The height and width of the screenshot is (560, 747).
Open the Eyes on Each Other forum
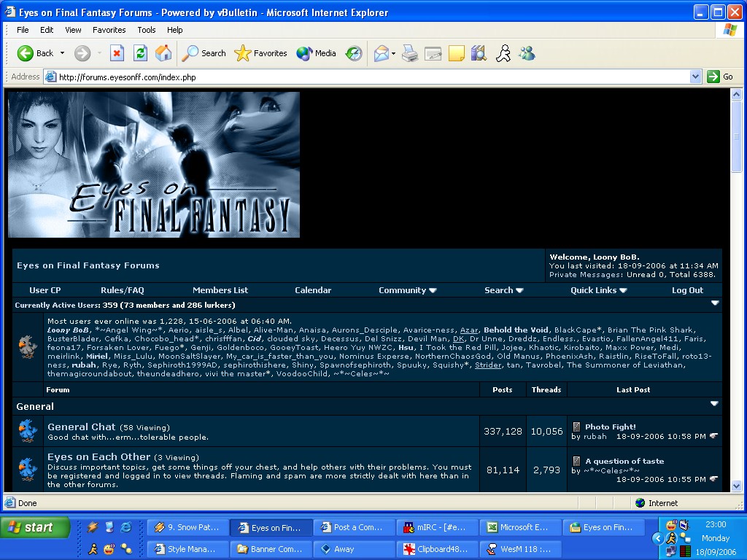pyautogui.click(x=98, y=456)
